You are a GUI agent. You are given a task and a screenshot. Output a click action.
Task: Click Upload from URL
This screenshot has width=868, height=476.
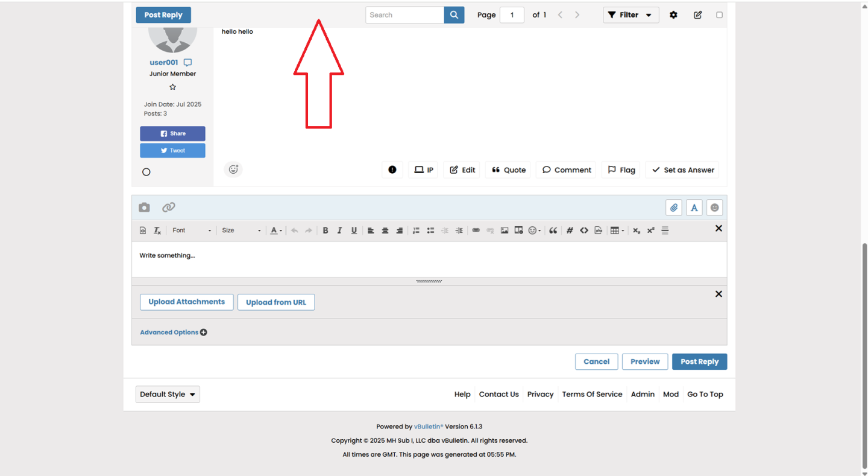(276, 302)
